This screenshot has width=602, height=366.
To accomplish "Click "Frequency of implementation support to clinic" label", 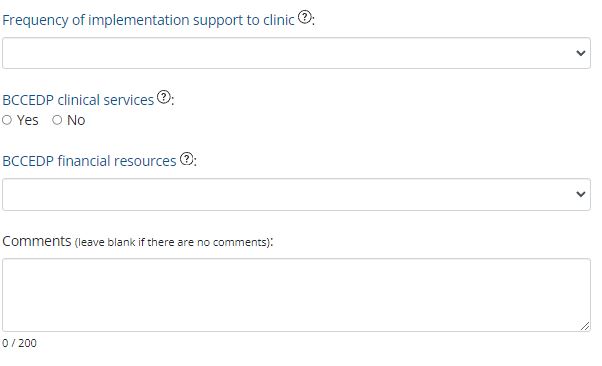I will pos(148,20).
